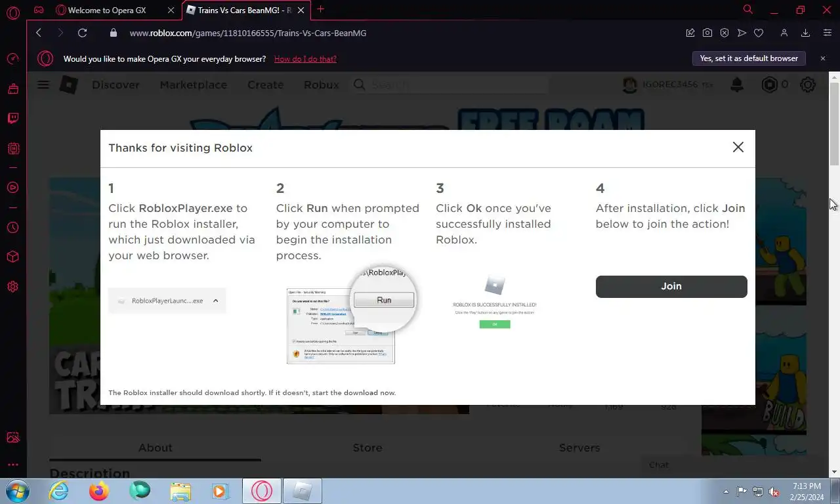Search tabs with magnifier in title bar
Image resolution: width=840 pixels, height=504 pixels.
coord(747,10)
